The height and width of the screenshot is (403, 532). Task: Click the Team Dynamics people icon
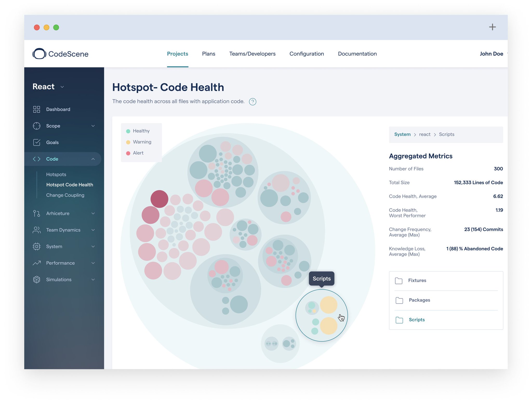coord(37,230)
